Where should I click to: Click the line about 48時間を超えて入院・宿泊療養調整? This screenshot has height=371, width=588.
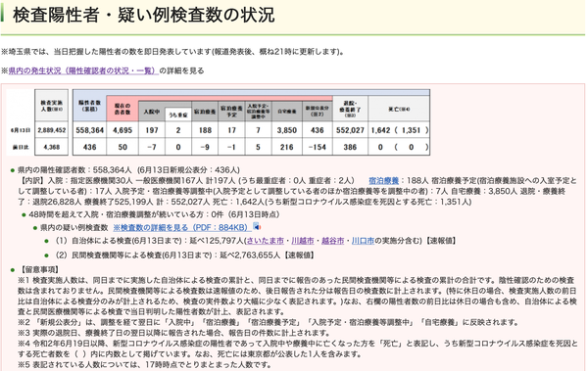(x=154, y=214)
